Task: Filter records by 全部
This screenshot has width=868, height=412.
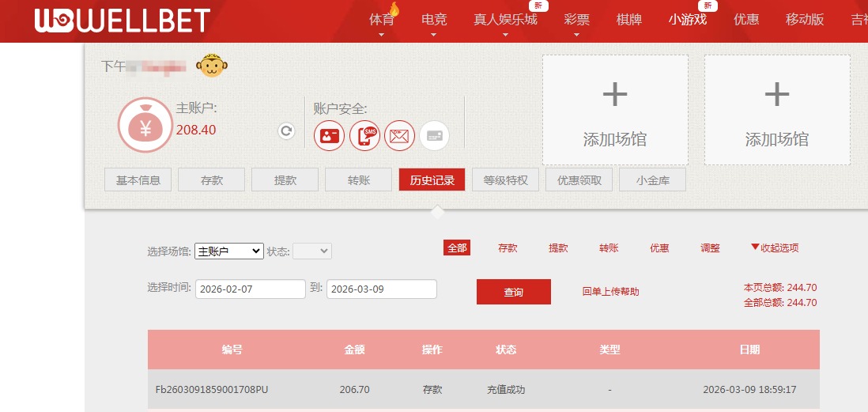Action: click(457, 248)
